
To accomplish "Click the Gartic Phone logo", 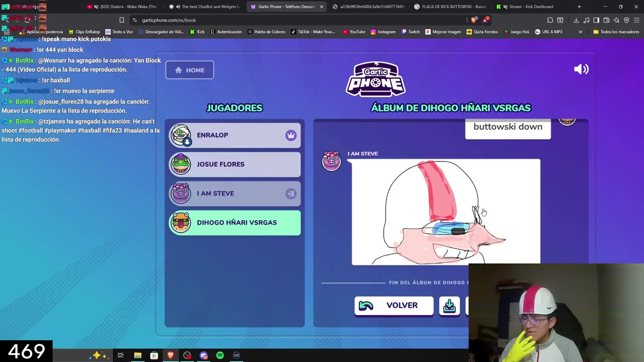I will coord(376,78).
